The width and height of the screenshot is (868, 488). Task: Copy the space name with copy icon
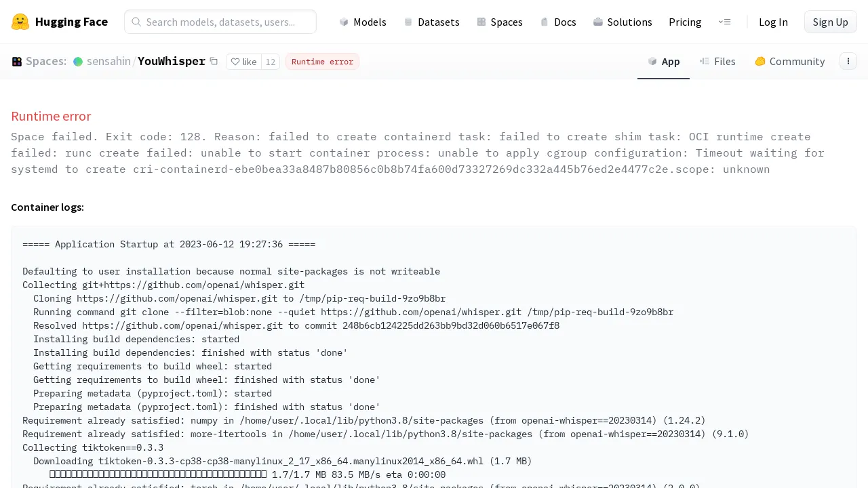(x=214, y=61)
